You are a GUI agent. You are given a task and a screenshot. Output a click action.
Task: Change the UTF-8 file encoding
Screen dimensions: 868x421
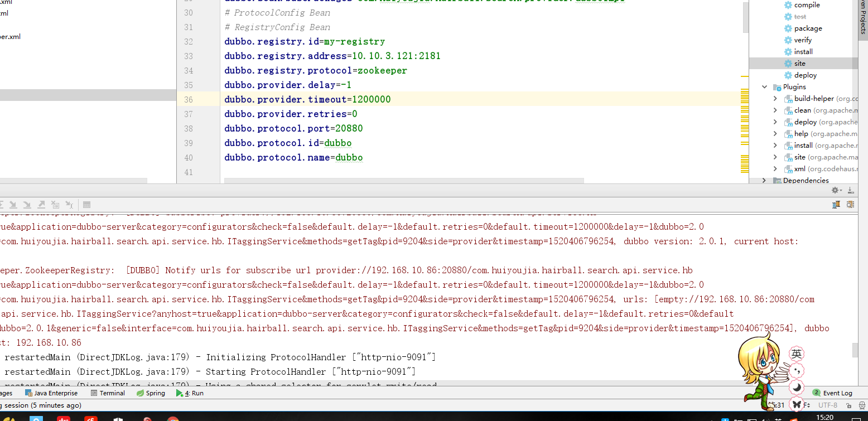point(828,405)
